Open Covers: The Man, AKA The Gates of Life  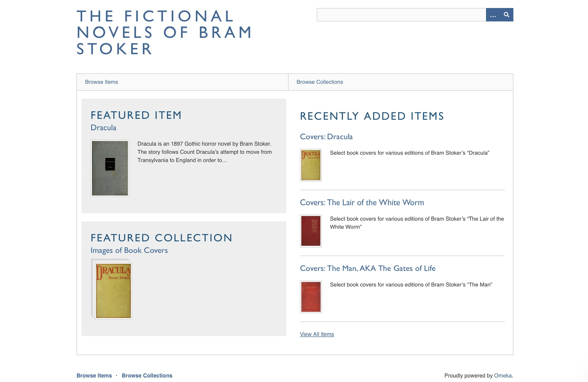[368, 268]
